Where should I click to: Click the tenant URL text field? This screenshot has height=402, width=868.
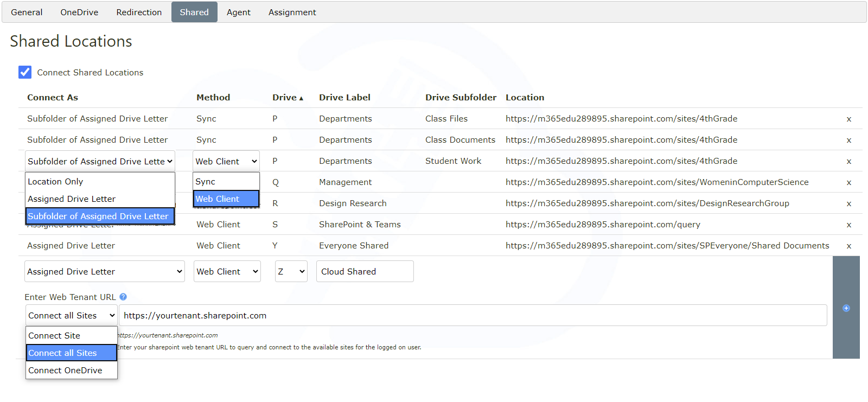tap(472, 315)
